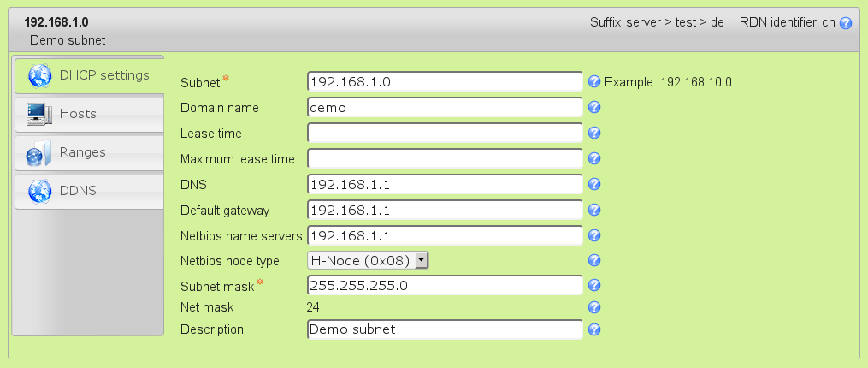Select the Ranges tab
This screenshot has height=368, width=868.
point(88,152)
